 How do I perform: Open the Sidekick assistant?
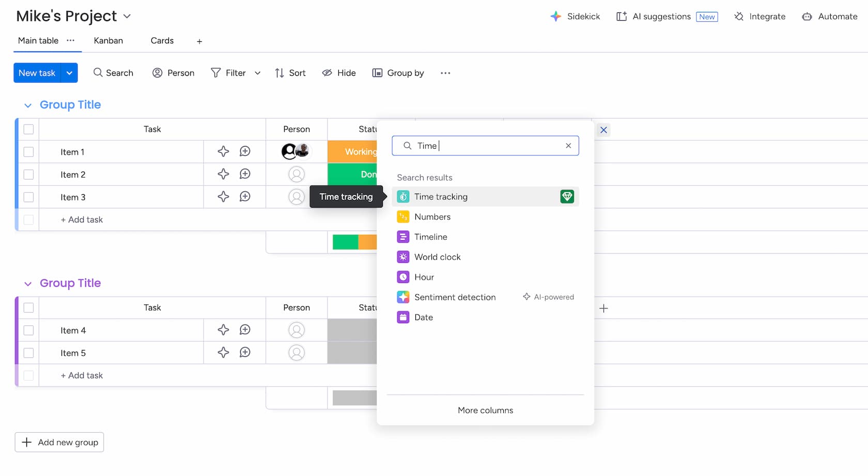tap(575, 16)
